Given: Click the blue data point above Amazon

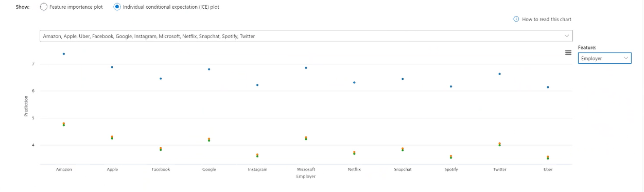Looking at the screenshot, I should (x=64, y=54).
